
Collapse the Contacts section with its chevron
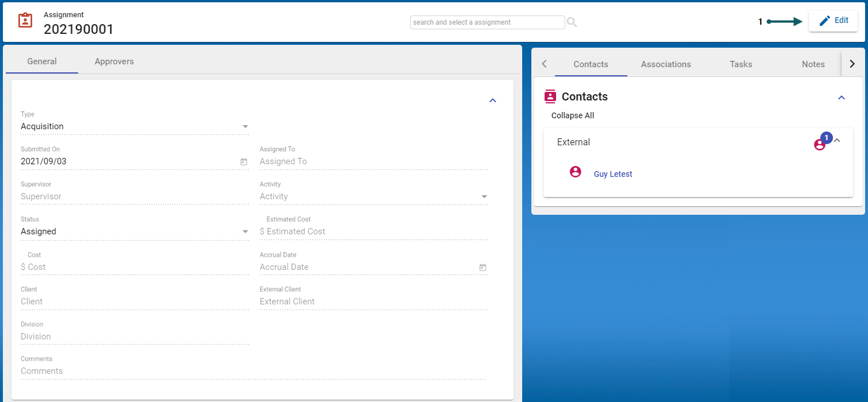tap(842, 98)
